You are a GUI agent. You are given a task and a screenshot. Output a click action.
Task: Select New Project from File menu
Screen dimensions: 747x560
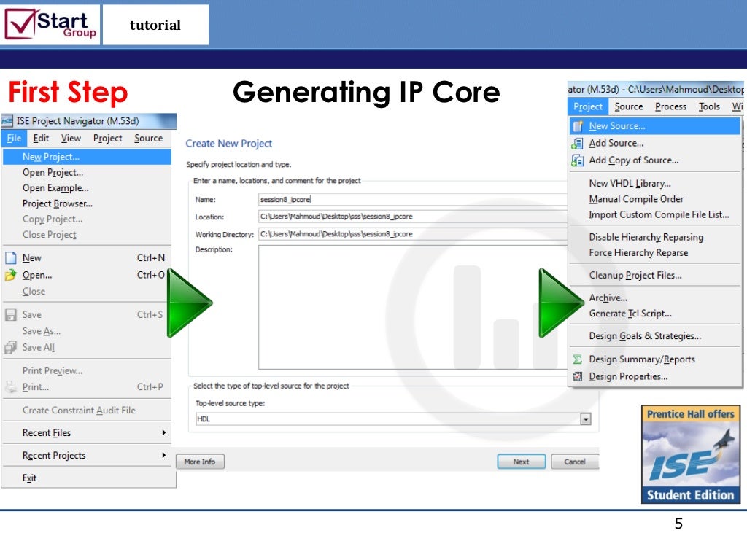(87, 157)
